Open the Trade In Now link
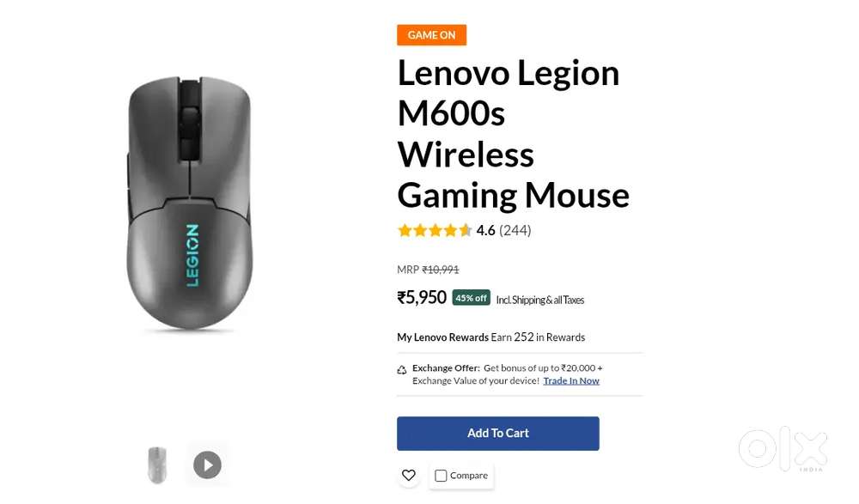 click(x=571, y=380)
